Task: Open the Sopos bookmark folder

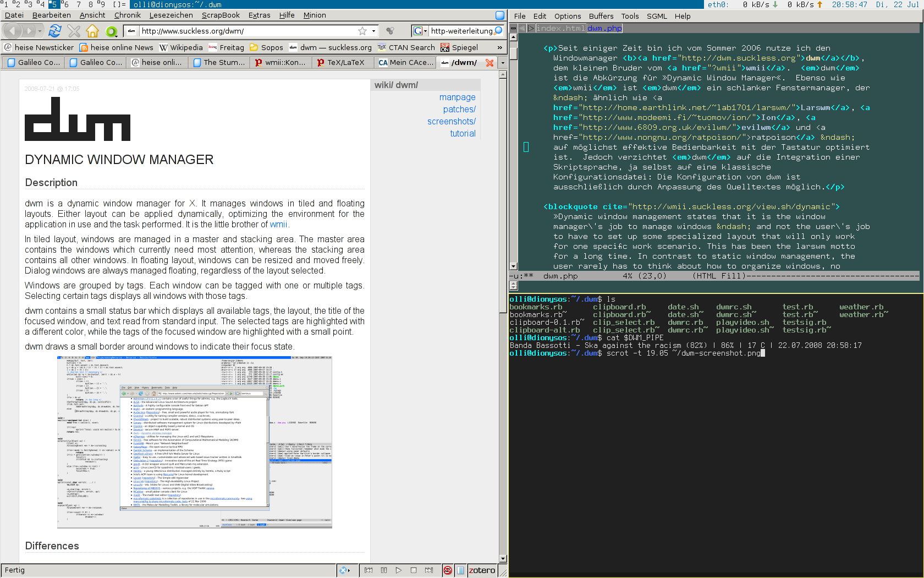Action: (266, 47)
